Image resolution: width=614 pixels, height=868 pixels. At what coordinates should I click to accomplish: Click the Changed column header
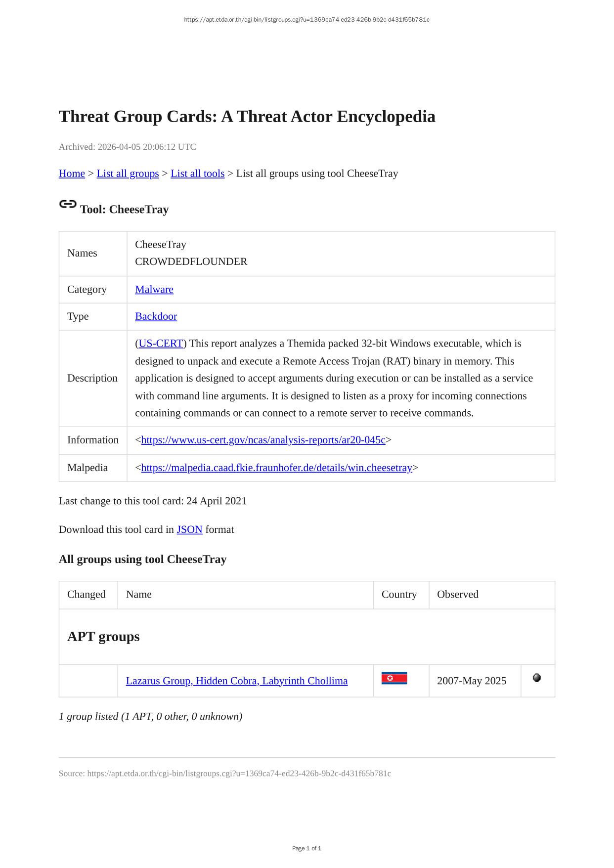86,594
